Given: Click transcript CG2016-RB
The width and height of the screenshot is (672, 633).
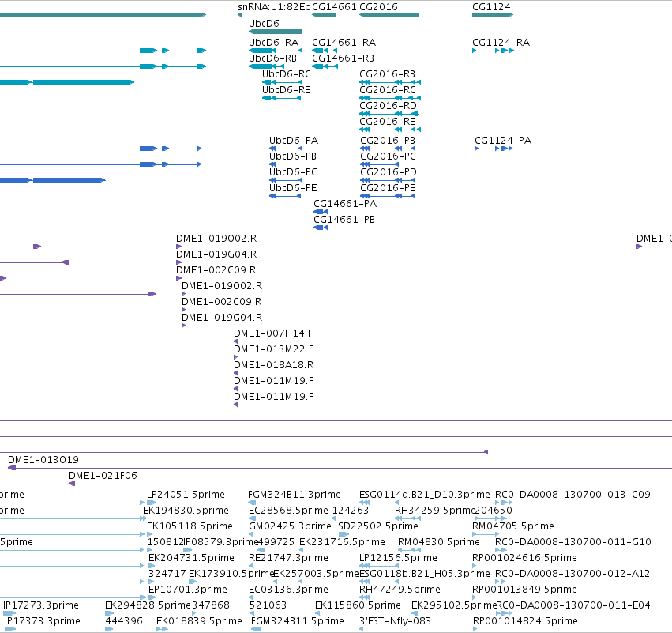Looking at the screenshot, I should pos(390,82).
